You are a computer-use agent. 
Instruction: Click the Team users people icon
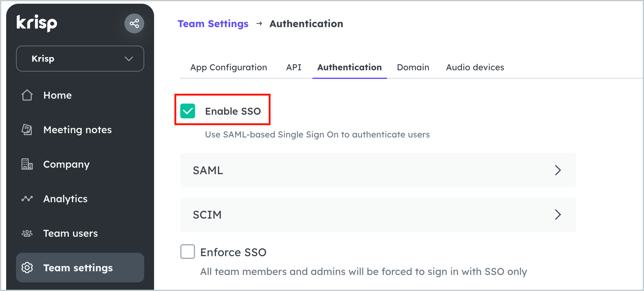[x=27, y=233]
